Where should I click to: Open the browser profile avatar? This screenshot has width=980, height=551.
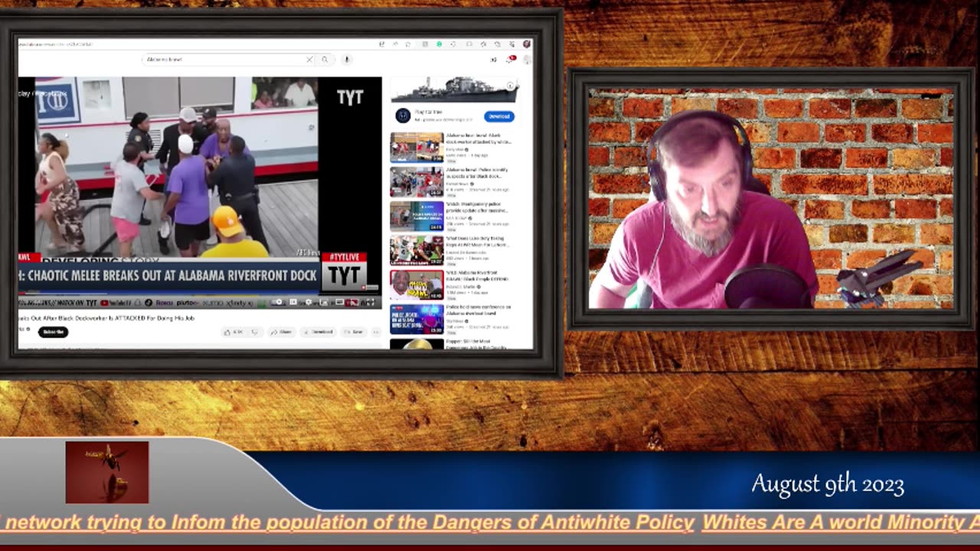pyautogui.click(x=527, y=44)
